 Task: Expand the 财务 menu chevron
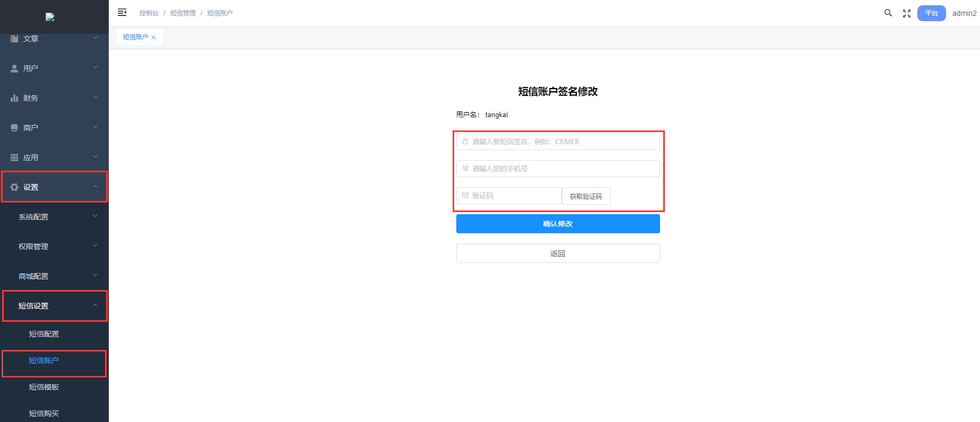tap(95, 97)
